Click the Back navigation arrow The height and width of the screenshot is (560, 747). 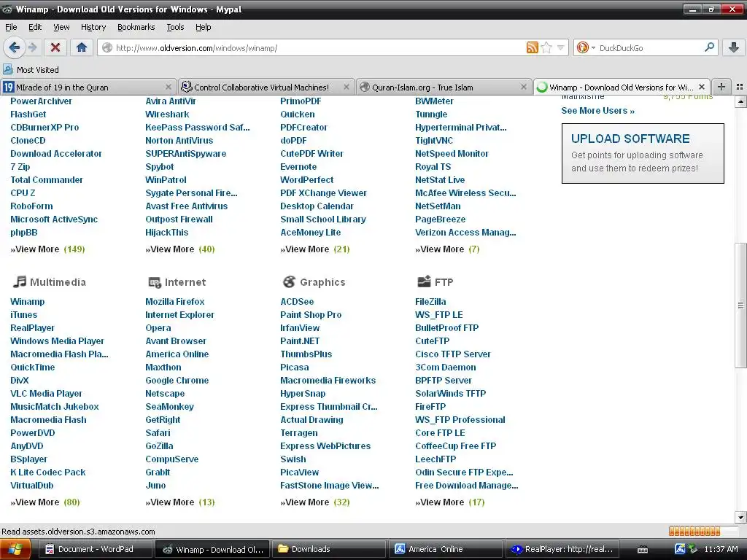coord(14,47)
